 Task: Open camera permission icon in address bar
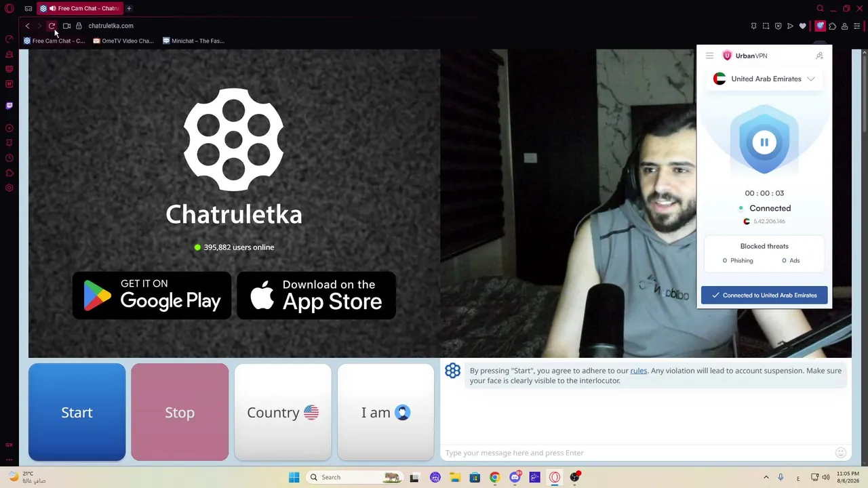[x=66, y=26]
